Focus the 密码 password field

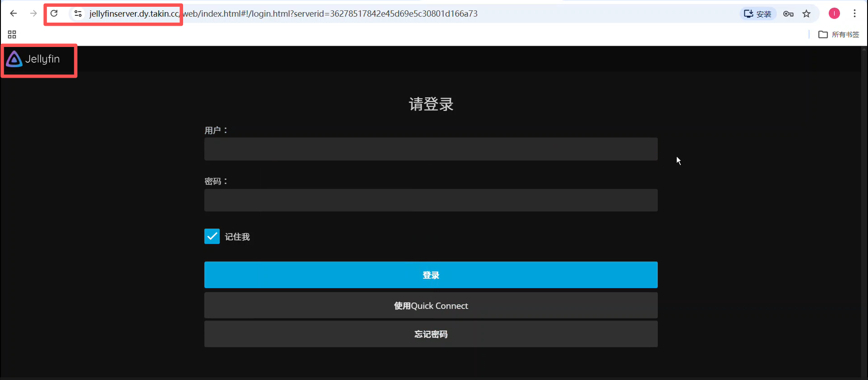(430, 200)
